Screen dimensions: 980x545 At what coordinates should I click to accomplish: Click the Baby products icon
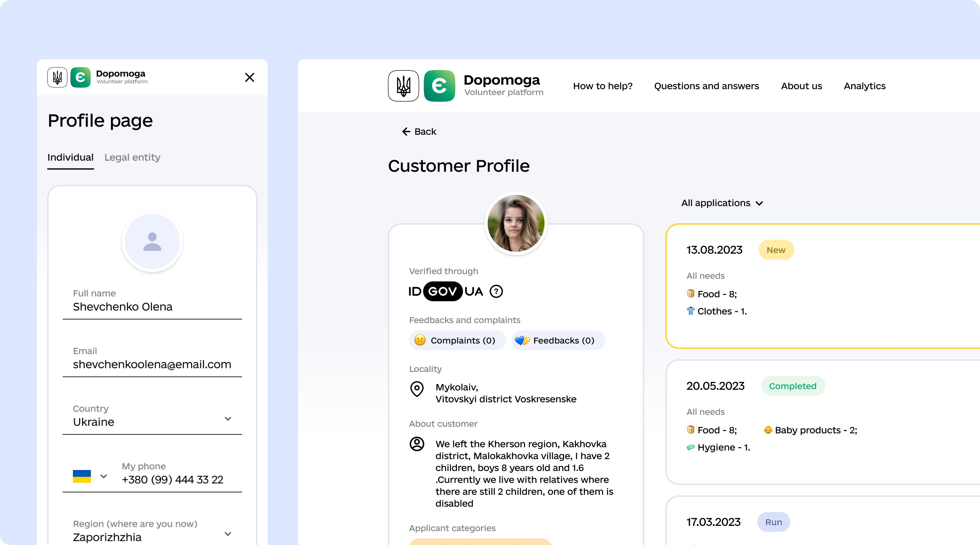point(768,430)
